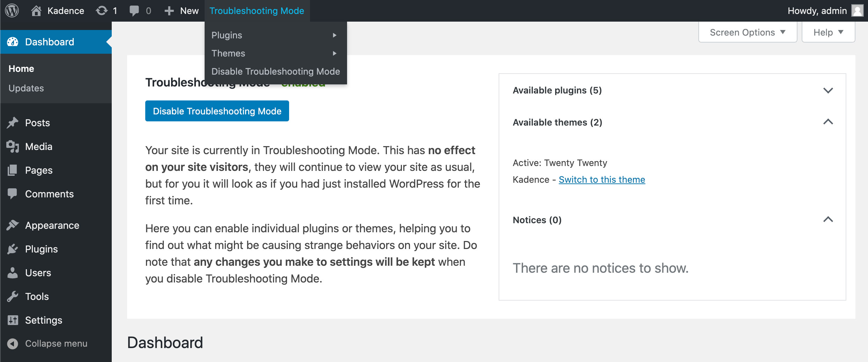868x362 pixels.
Task: Expand the Themes submenu arrow
Action: pos(334,53)
